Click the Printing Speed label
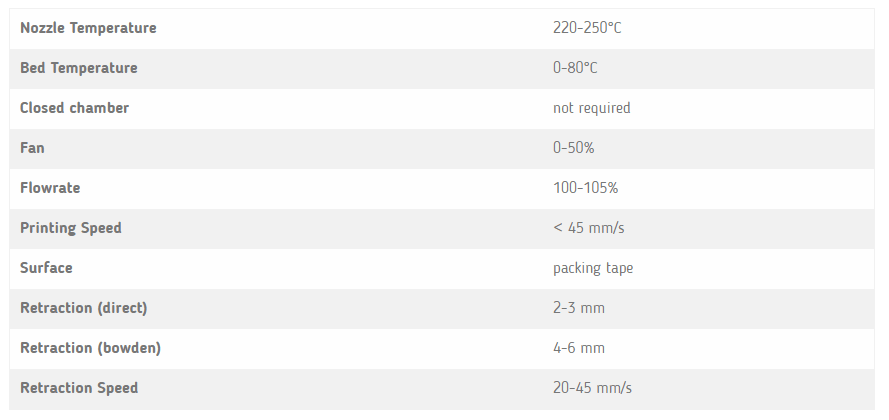The image size is (889, 420). [x=71, y=228]
